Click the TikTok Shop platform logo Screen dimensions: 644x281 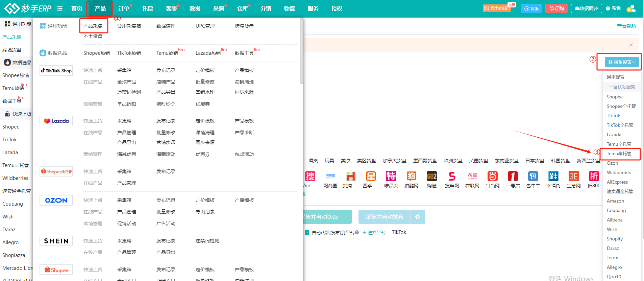coord(56,70)
